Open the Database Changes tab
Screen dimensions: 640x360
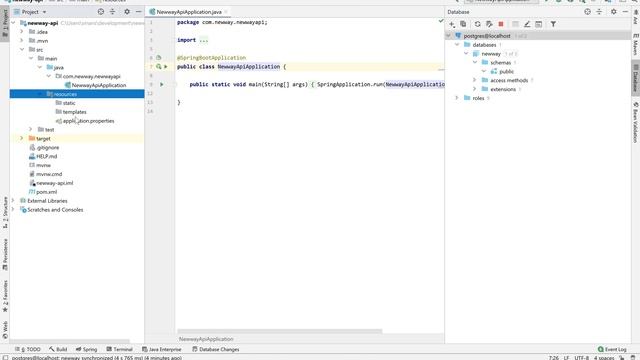point(216,349)
